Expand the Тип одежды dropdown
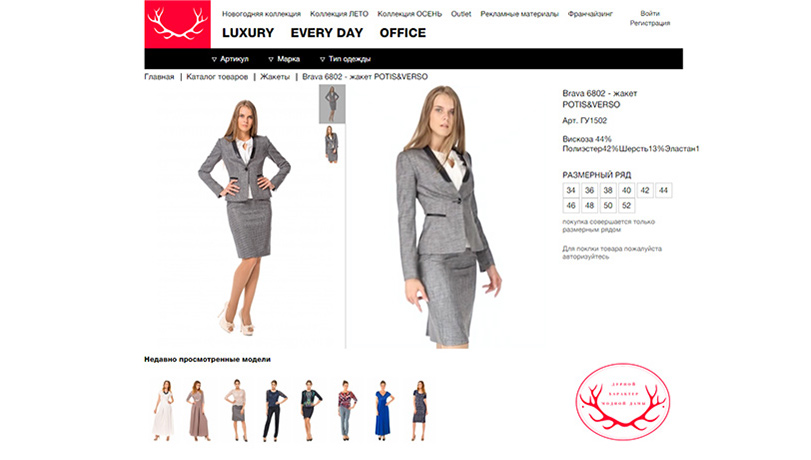The image size is (811, 460). point(345,59)
